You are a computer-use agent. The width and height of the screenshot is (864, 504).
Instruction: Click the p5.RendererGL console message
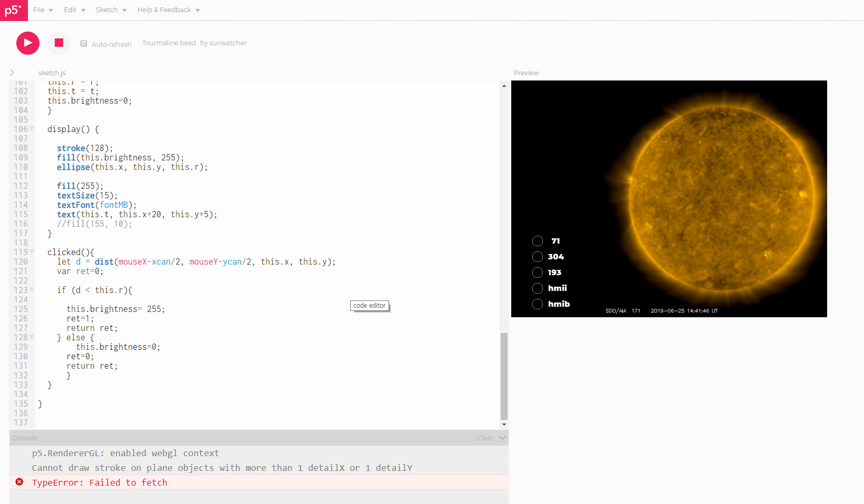(125, 453)
